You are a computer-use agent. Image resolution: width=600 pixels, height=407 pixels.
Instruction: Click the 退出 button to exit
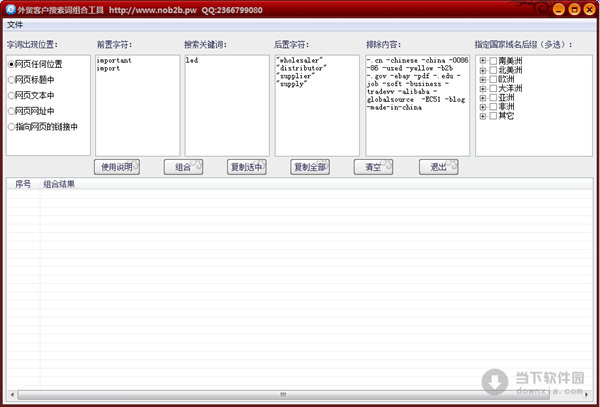(x=437, y=167)
